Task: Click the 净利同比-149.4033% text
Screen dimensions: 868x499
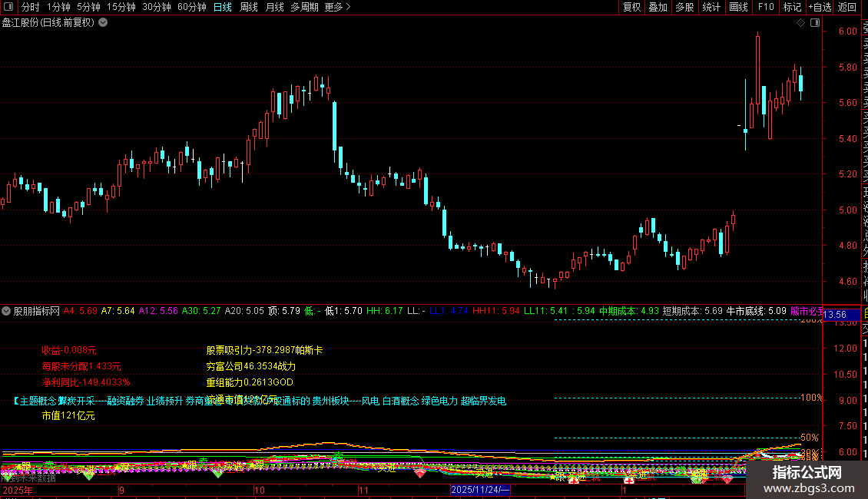Action: (x=86, y=382)
